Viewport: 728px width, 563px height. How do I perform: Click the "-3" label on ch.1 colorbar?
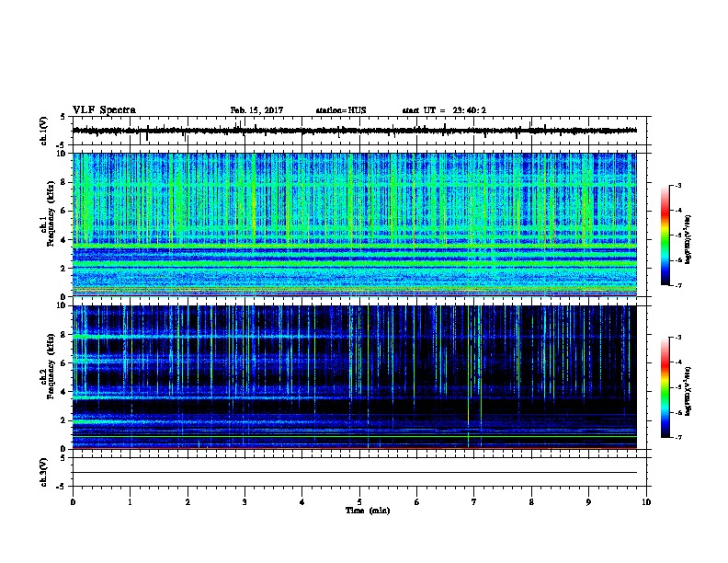click(677, 185)
